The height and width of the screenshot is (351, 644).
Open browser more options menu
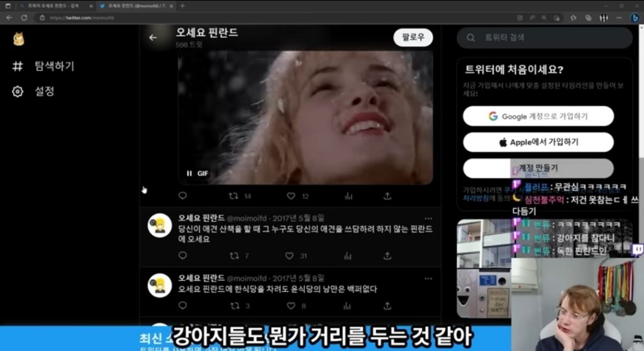(619, 18)
